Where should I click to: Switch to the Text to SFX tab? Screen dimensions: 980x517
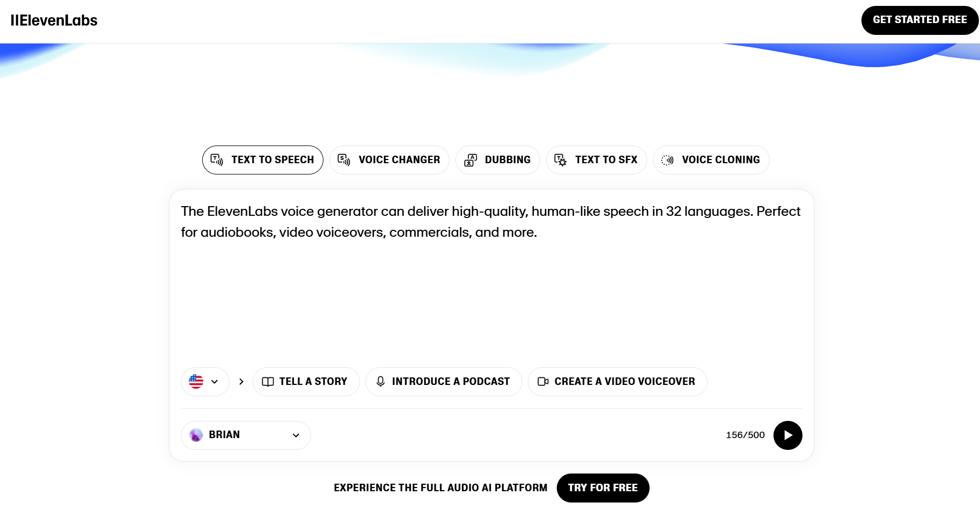point(596,160)
